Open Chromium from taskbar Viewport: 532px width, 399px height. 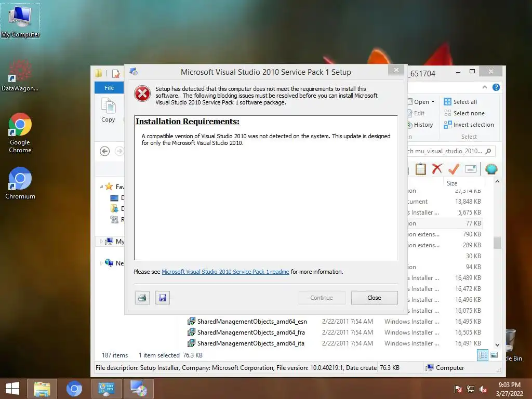[x=74, y=389]
